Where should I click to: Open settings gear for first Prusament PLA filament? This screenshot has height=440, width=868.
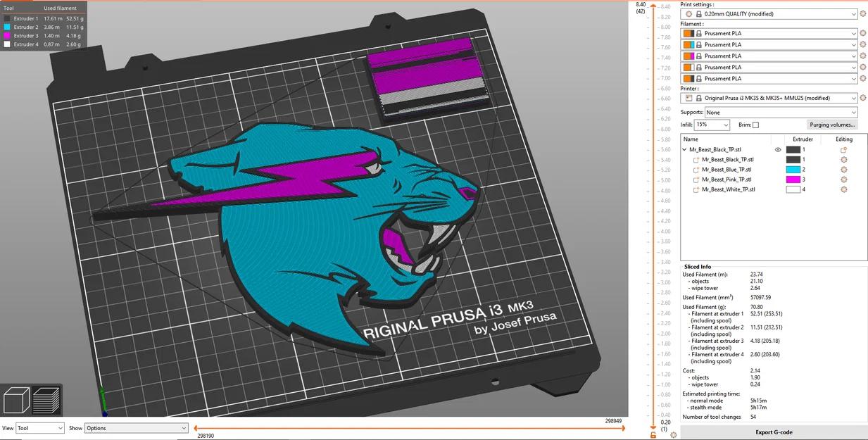863,33
